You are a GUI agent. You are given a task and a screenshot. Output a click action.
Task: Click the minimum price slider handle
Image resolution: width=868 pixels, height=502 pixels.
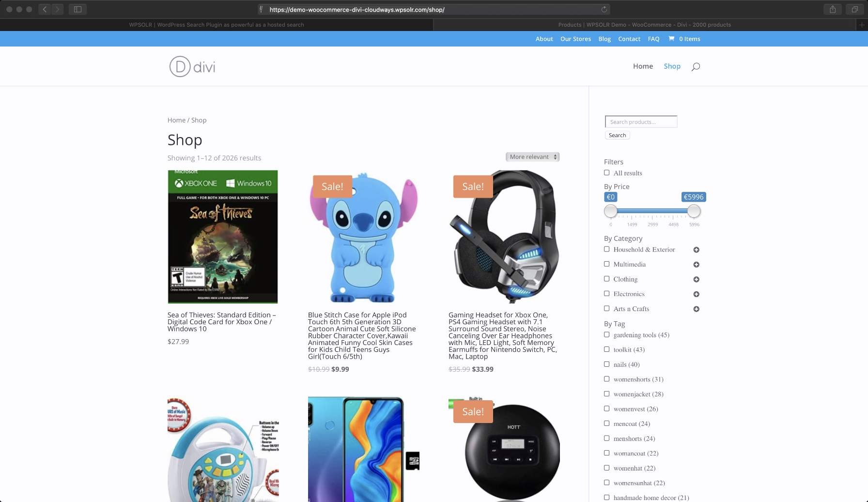click(611, 211)
